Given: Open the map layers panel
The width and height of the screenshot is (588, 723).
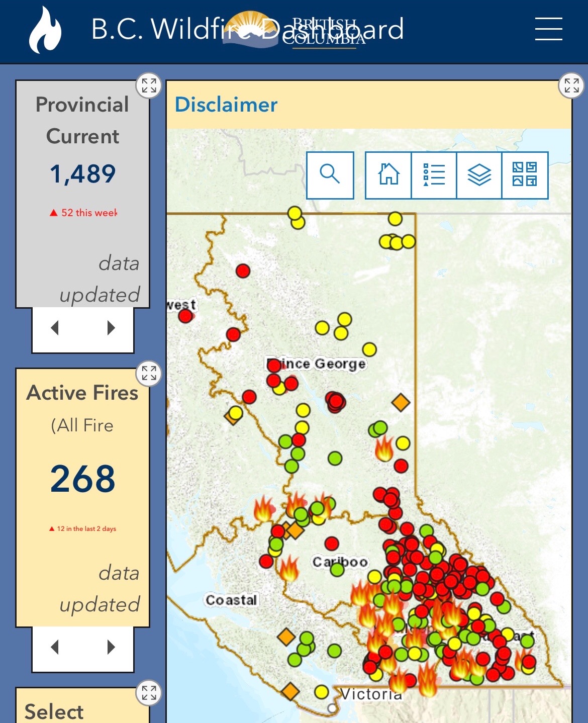Looking at the screenshot, I should coord(479,175).
